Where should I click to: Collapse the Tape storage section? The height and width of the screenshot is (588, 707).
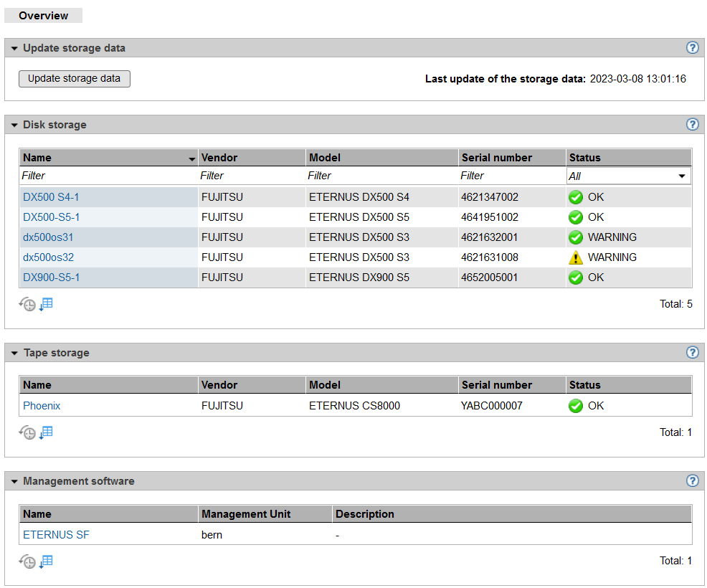14,354
